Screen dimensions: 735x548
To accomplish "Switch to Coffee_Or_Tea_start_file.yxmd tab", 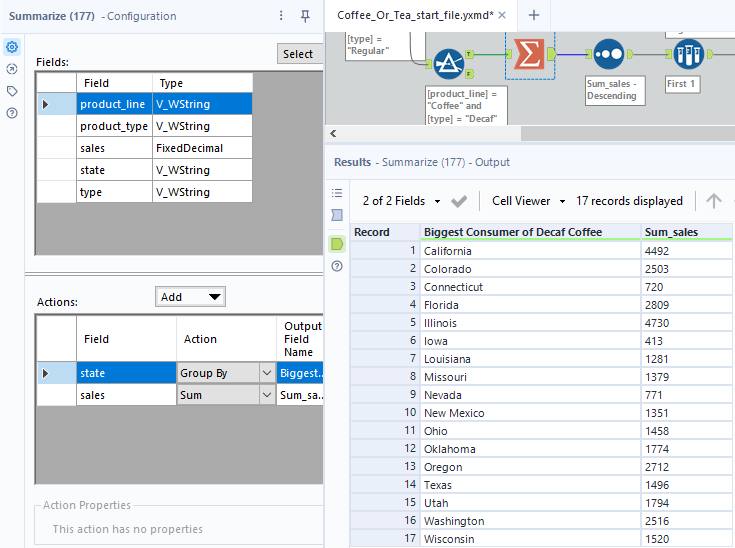I will (415, 15).
